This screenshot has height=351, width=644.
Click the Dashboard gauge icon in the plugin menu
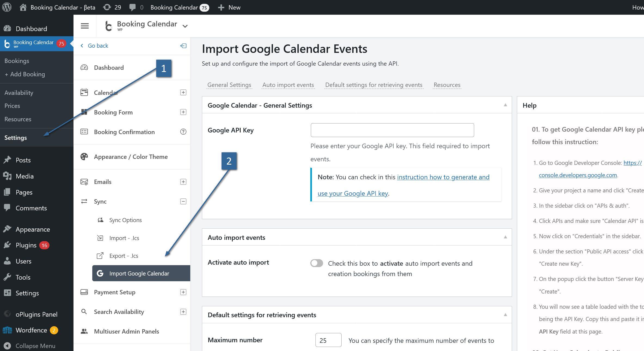[84, 68]
